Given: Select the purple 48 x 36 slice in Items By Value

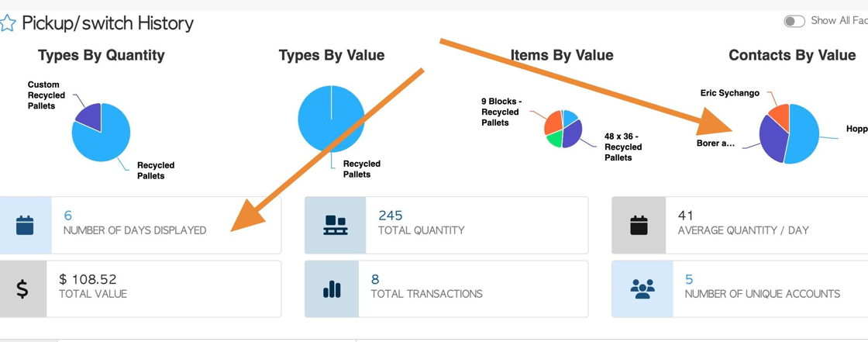Looking at the screenshot, I should coord(573,133).
